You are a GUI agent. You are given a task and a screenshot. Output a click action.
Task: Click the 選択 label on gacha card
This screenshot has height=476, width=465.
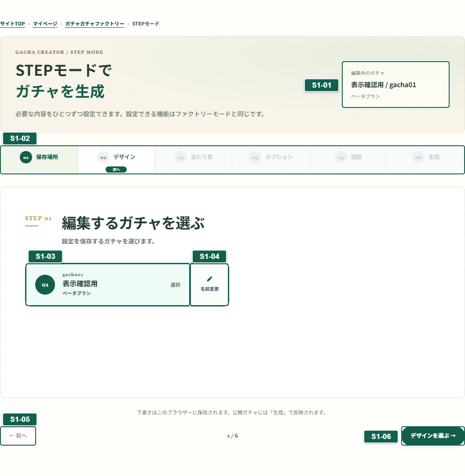pyautogui.click(x=176, y=285)
